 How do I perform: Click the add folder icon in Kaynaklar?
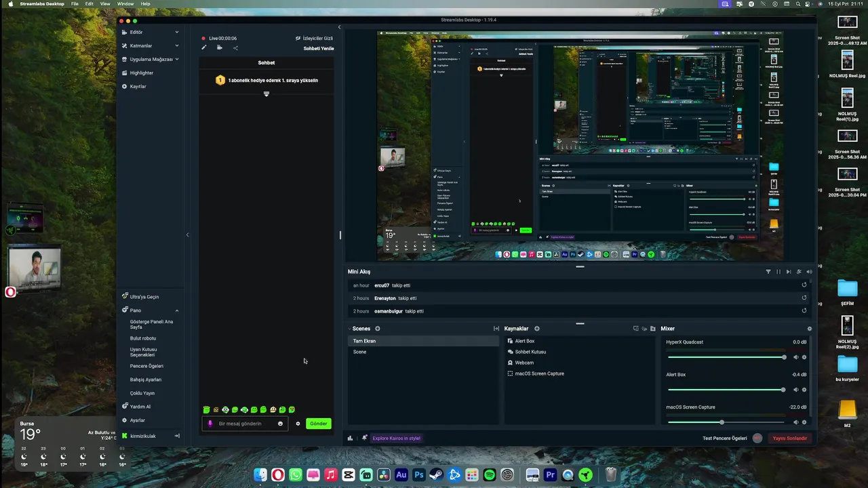[652, 329]
